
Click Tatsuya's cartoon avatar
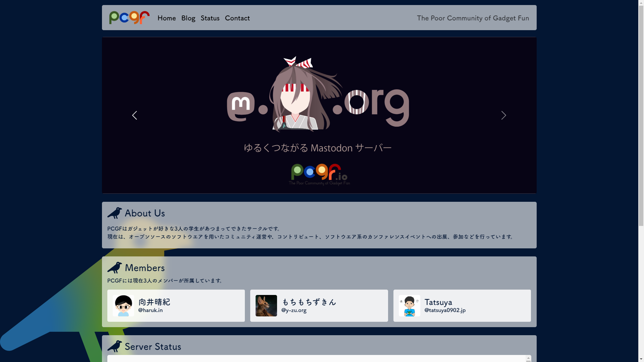[409, 306]
